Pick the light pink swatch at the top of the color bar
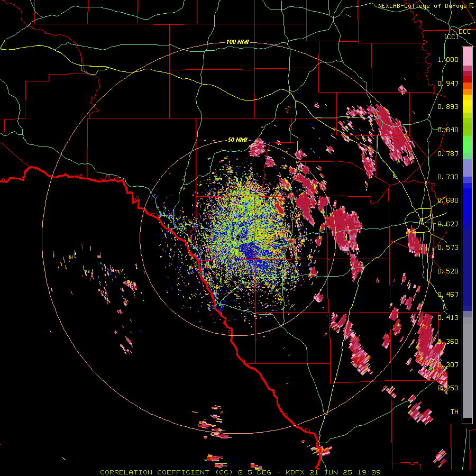Screen dimensions: 476x476 pyautogui.click(x=467, y=57)
